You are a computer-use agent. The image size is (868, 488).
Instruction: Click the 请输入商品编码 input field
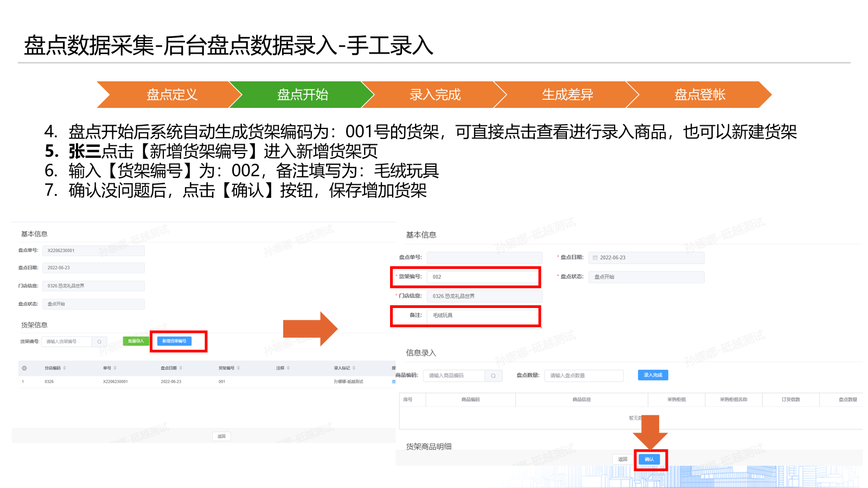[x=454, y=375]
